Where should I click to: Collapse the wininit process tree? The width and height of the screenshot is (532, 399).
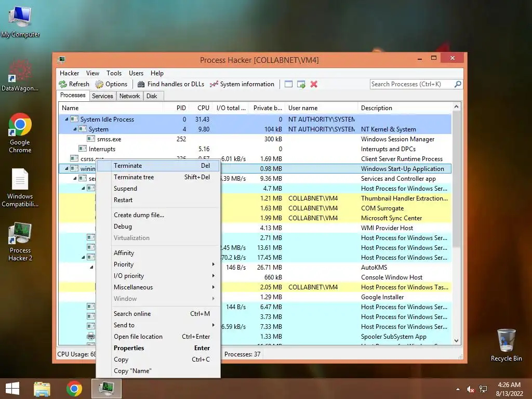click(x=66, y=168)
